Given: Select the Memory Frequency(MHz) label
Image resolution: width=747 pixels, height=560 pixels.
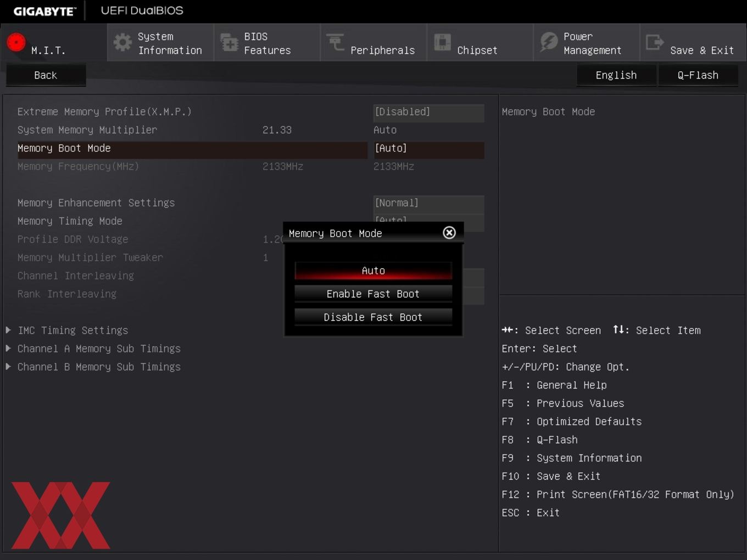Looking at the screenshot, I should click(78, 166).
